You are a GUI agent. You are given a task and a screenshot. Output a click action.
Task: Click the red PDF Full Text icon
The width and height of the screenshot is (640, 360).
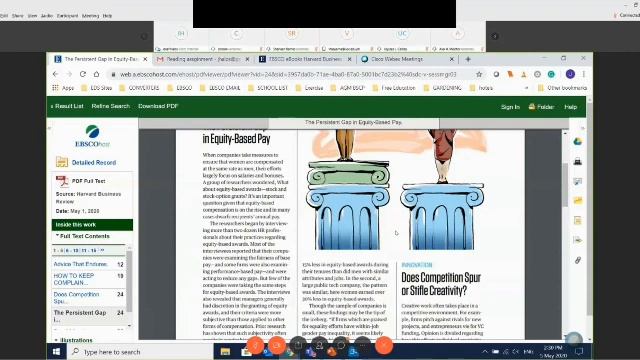[62, 181]
